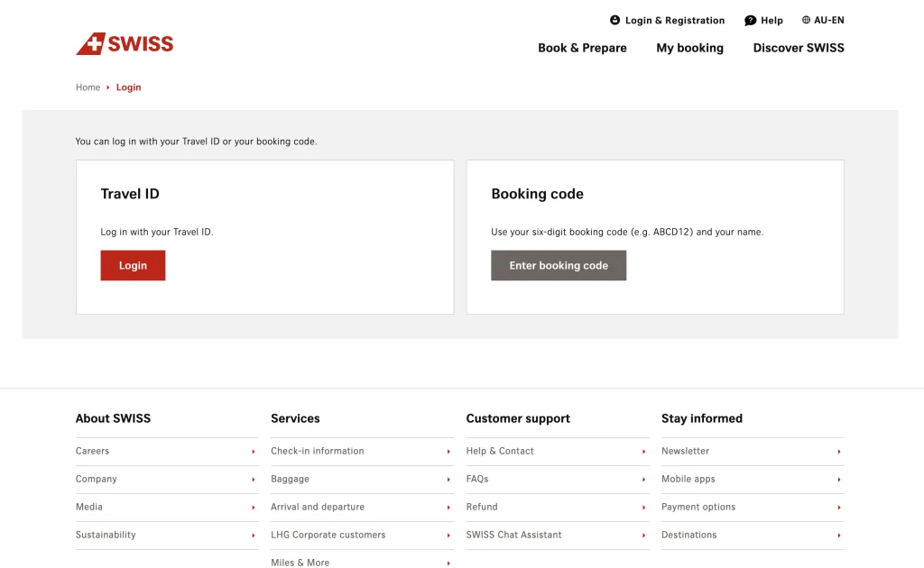The width and height of the screenshot is (924, 568).
Task: Click the About SWISS footer heading
Action: tap(113, 418)
